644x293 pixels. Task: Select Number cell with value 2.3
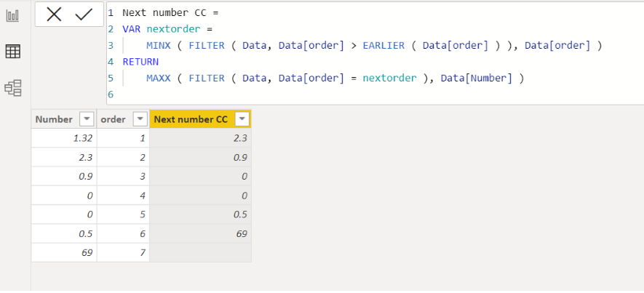pos(64,157)
